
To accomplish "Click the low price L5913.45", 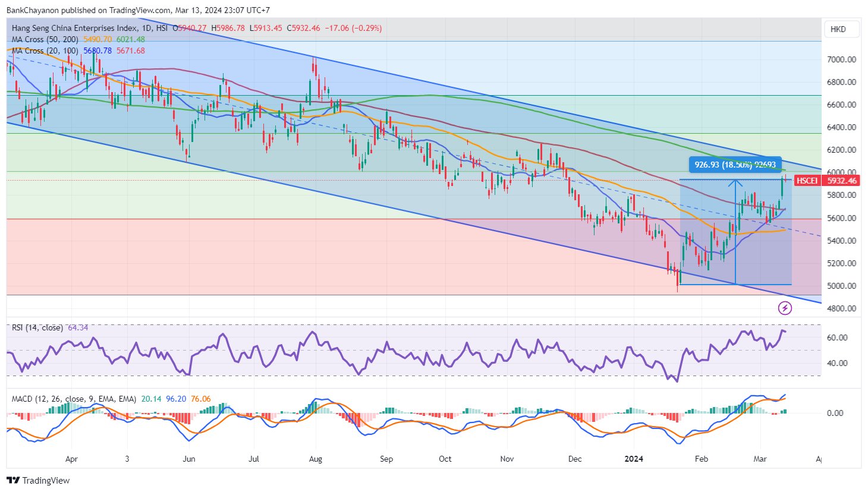I will pyautogui.click(x=266, y=28).
